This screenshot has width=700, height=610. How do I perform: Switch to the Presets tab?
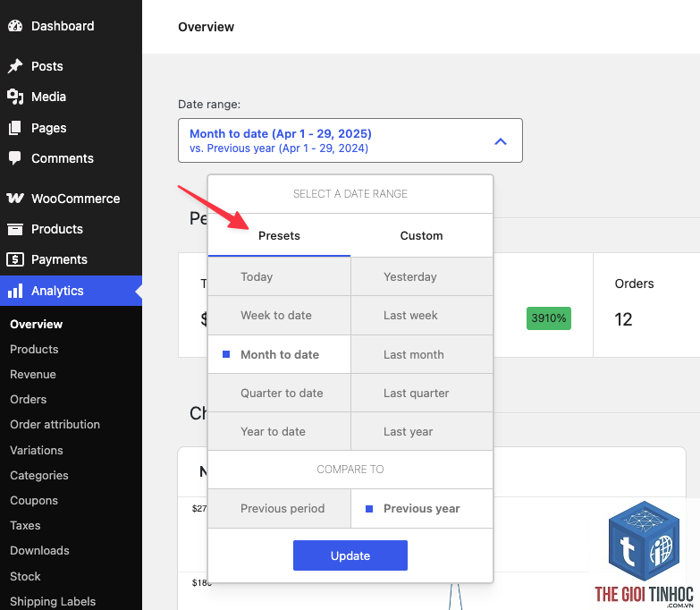(279, 235)
